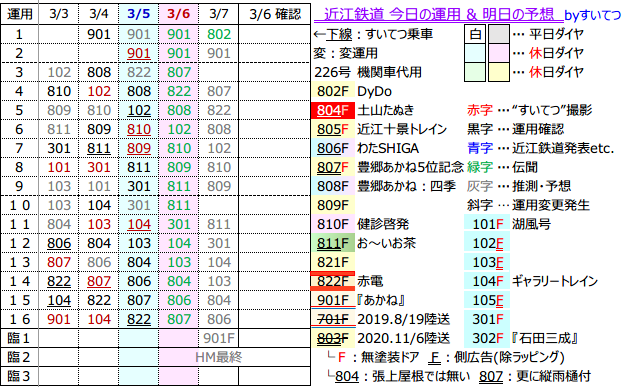
Task: Click the 821F legend cell
Action: (333, 262)
